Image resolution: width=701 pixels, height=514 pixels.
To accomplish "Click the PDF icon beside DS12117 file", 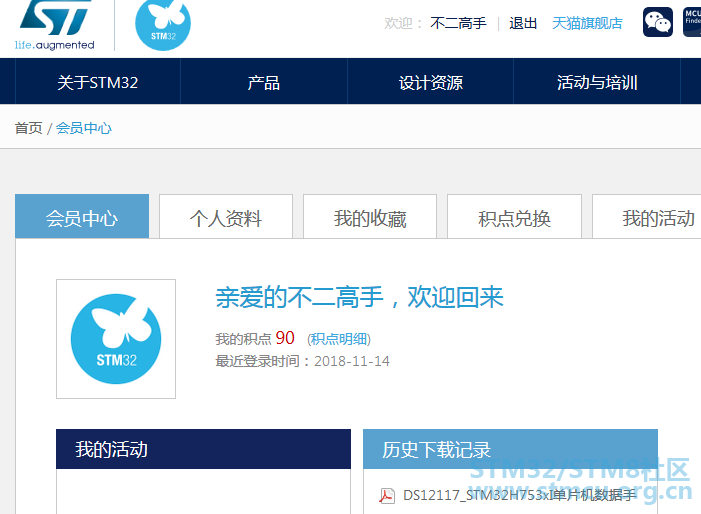I will point(387,496).
